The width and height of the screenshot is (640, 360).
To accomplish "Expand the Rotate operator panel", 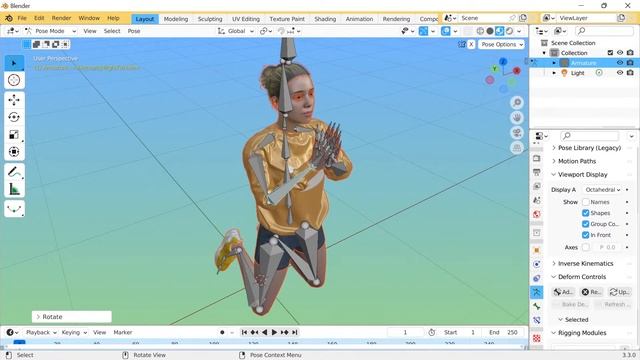I will (72, 317).
